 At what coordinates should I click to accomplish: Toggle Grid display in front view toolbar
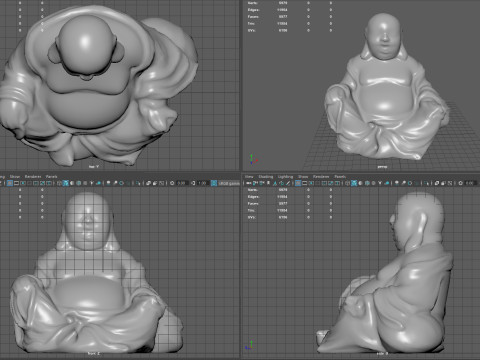[10, 183]
